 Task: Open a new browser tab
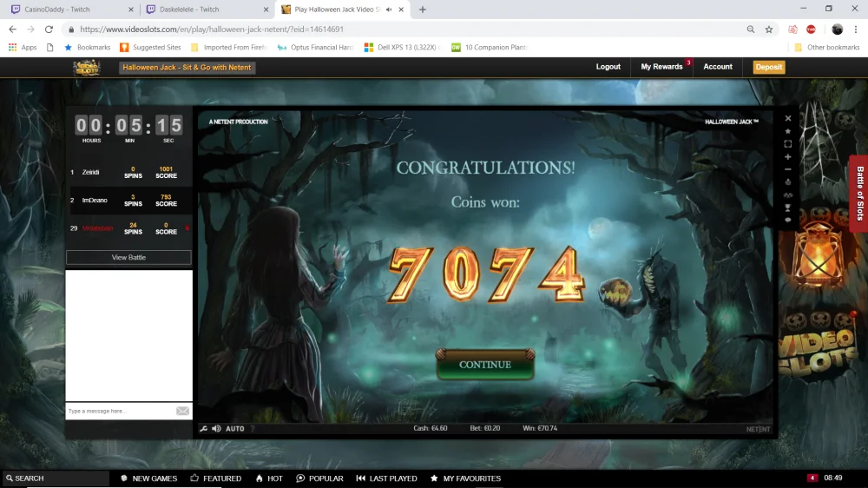tap(423, 10)
